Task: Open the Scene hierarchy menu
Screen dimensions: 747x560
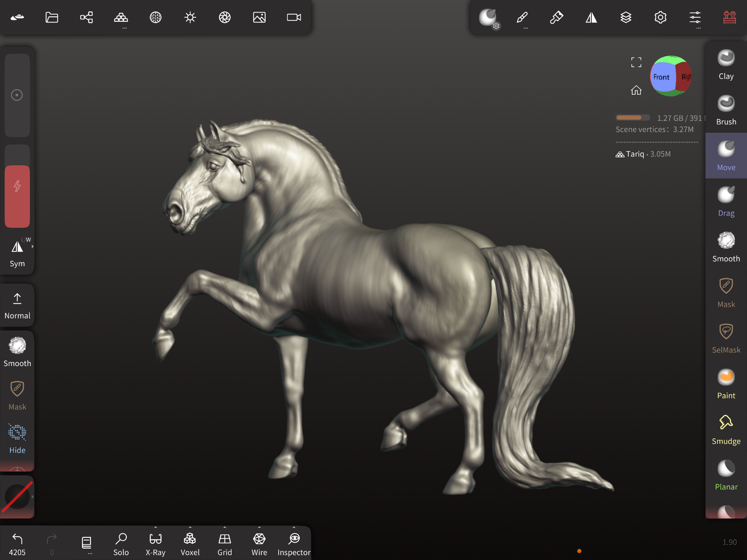Action: coord(86,17)
